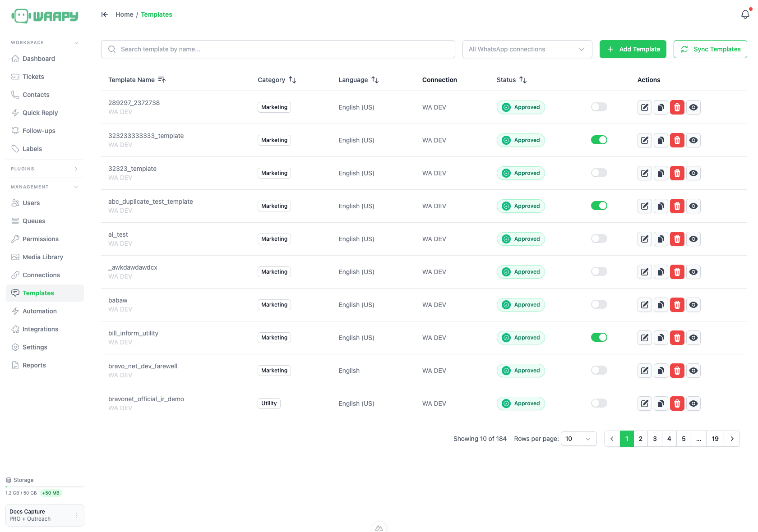Delete the babaw template
The image size is (758, 532).
677,305
